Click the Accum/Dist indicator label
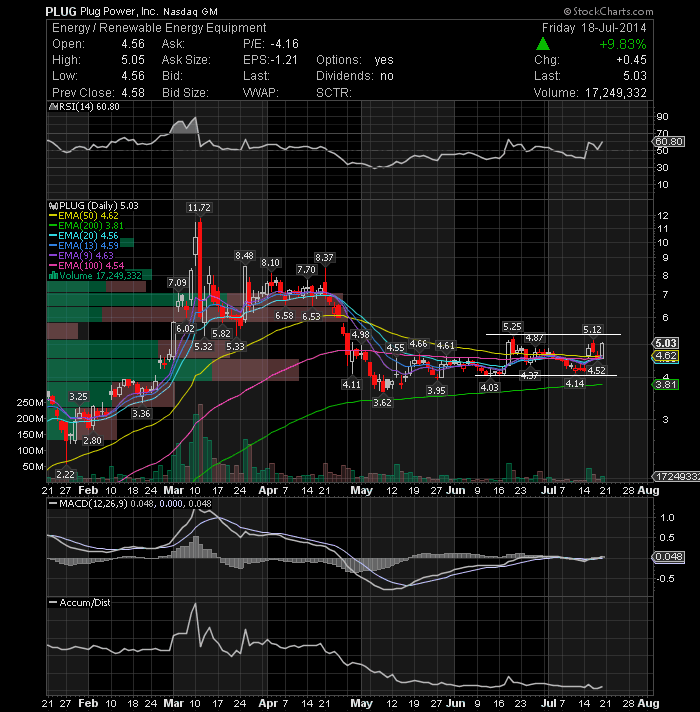 pyautogui.click(x=80, y=603)
